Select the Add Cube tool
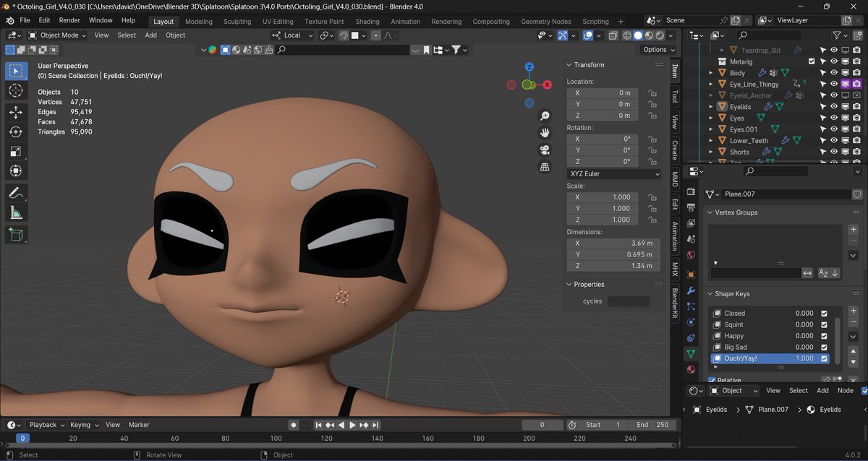The image size is (868, 461). tap(15, 234)
